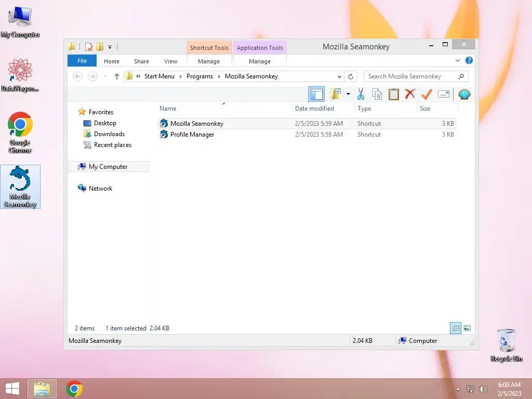Expand the ribbon with the chevron

tap(457, 60)
